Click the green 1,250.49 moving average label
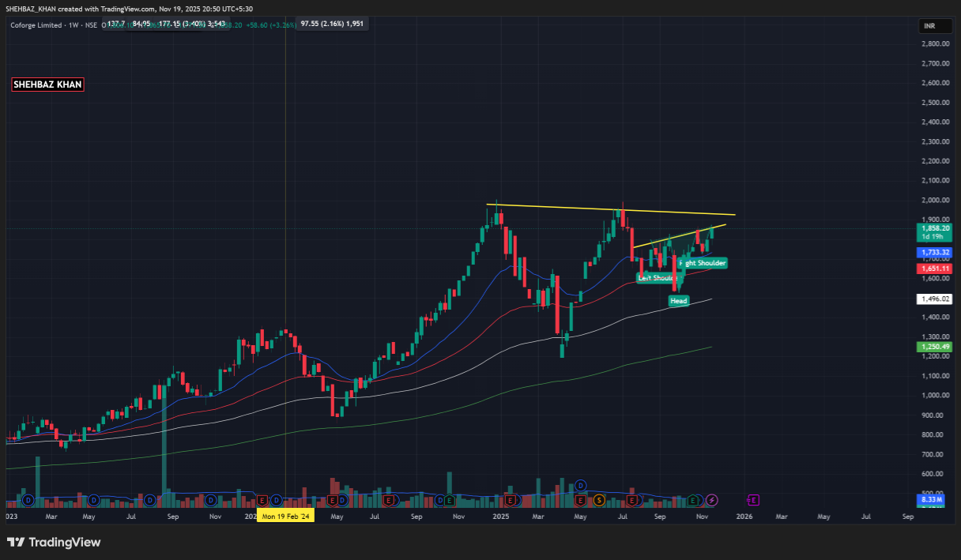Image resolution: width=961 pixels, height=560 pixels. point(934,347)
